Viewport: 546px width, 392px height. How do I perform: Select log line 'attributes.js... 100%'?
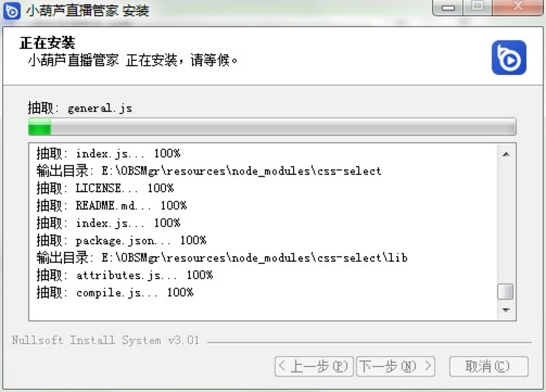[x=124, y=275]
